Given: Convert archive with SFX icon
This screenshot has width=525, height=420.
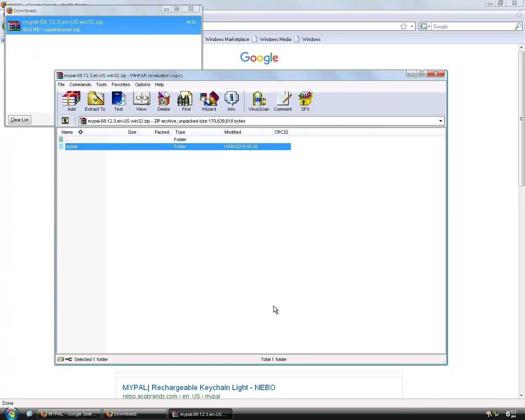Looking at the screenshot, I should 305,101.
